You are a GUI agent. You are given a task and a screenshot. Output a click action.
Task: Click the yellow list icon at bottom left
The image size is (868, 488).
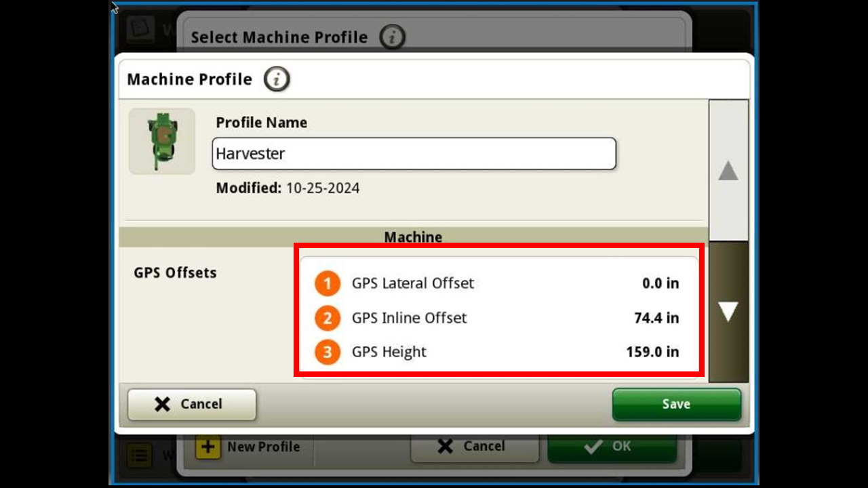click(x=139, y=454)
